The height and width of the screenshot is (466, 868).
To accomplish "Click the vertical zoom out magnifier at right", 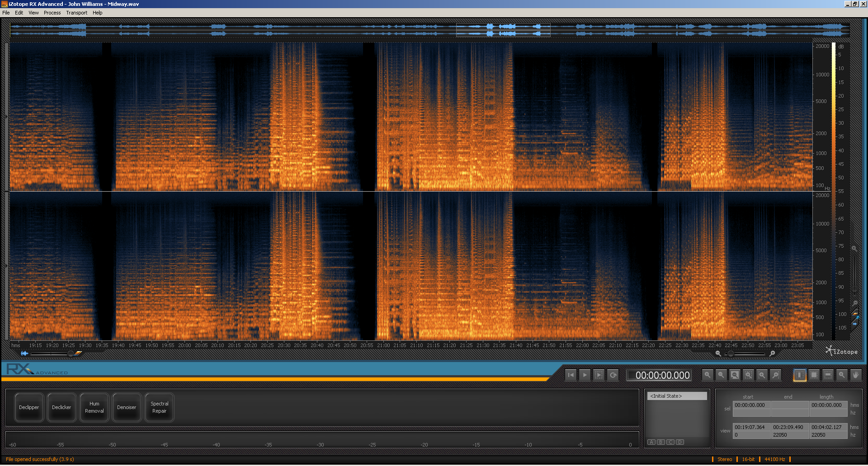I will point(855,303).
